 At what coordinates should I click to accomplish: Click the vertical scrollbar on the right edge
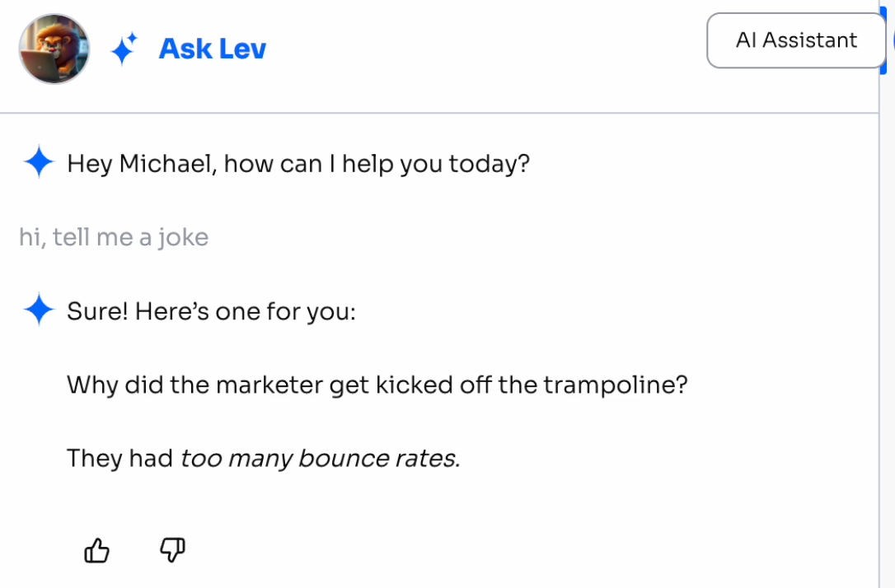[x=887, y=329]
